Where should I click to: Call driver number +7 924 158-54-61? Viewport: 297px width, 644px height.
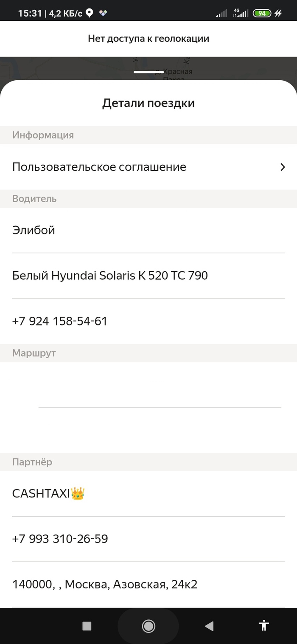click(x=60, y=321)
